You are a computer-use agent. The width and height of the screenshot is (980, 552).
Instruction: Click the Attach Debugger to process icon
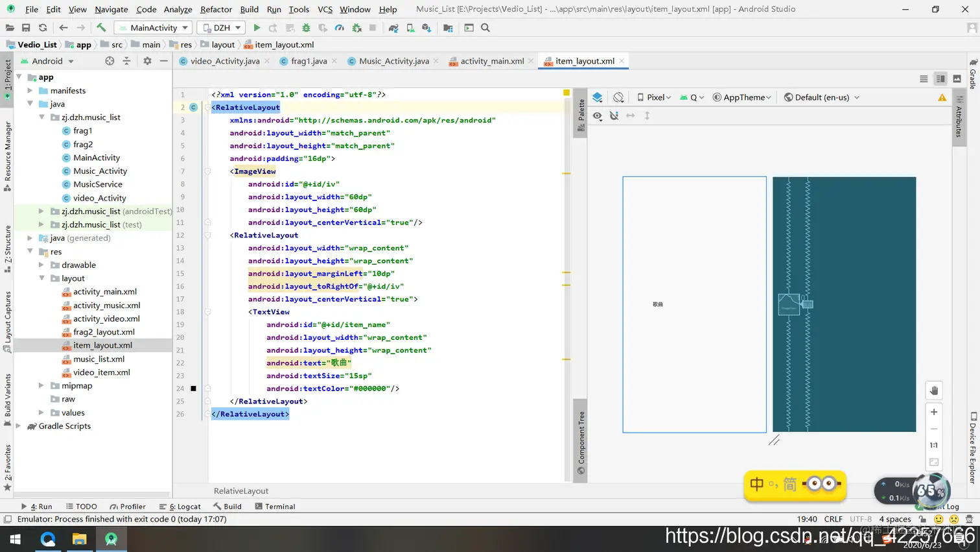[356, 28]
